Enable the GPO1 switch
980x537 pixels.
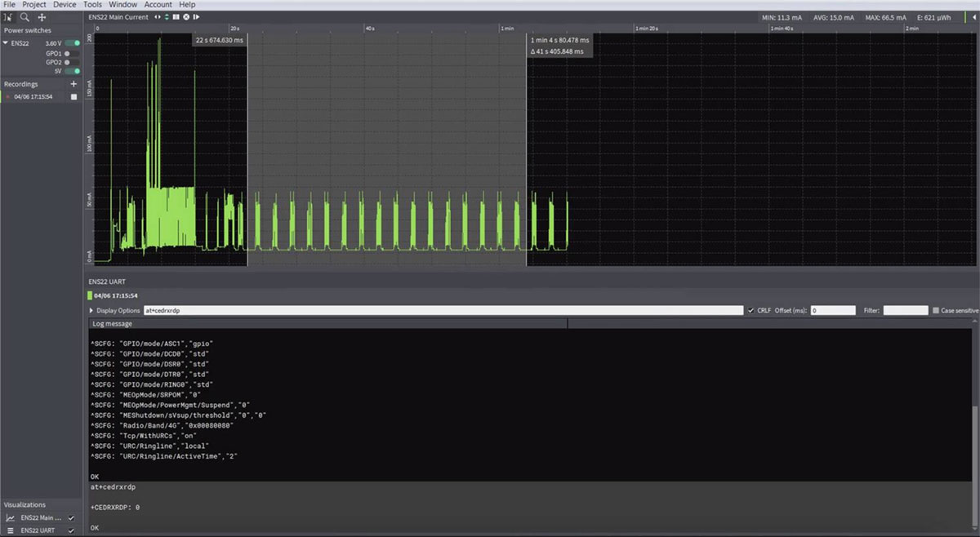pos(72,53)
